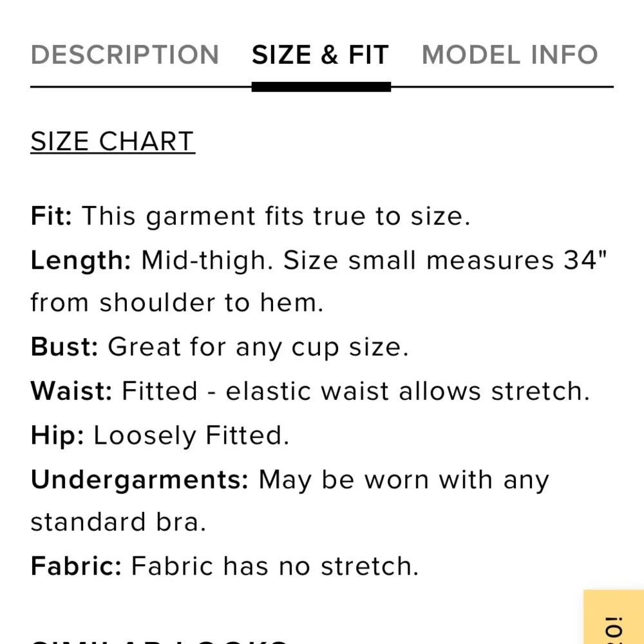Click the 'standard bra' line
The width and height of the screenshot is (644, 644).
click(118, 522)
